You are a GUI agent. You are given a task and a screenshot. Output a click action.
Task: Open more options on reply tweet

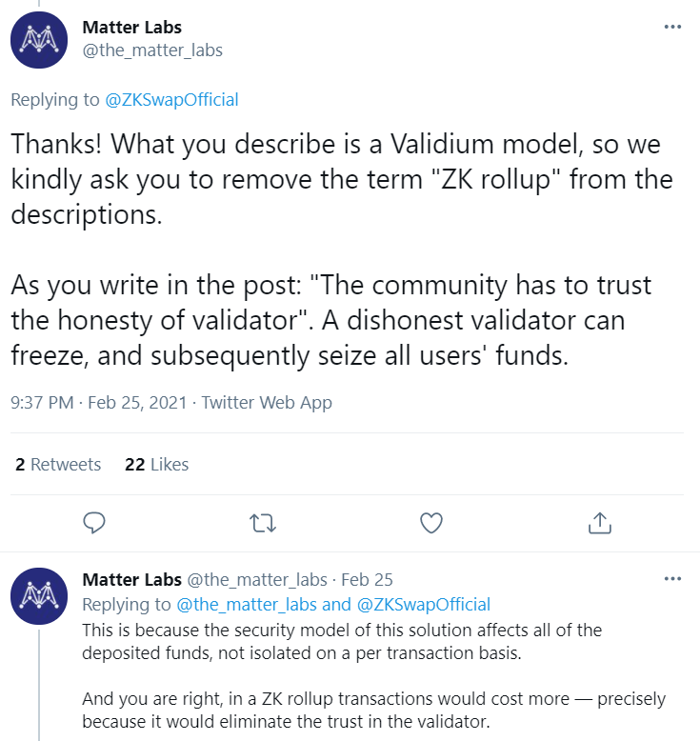pos(672,579)
